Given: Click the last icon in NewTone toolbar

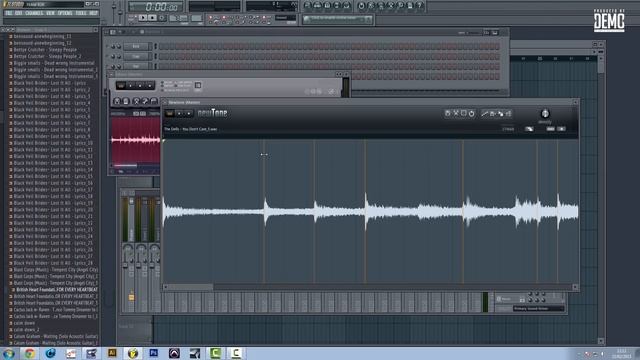Looking at the screenshot, I should (509, 113).
